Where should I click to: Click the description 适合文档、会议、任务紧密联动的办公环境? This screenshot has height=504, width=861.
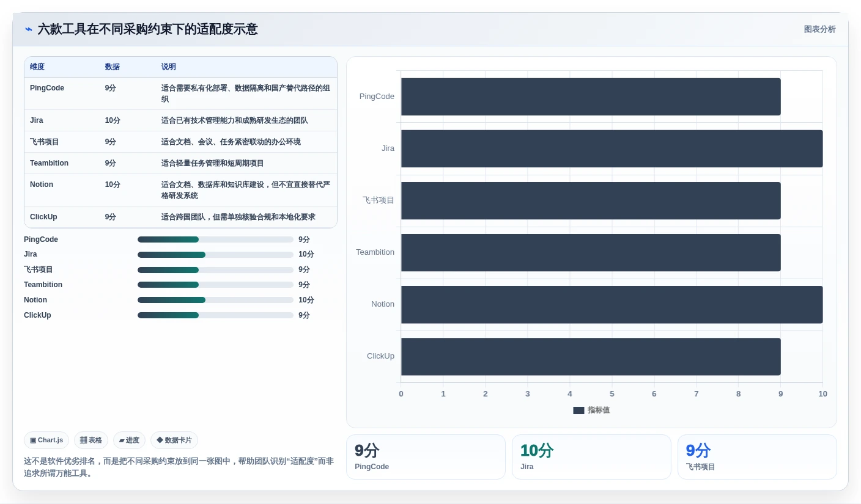click(x=231, y=142)
